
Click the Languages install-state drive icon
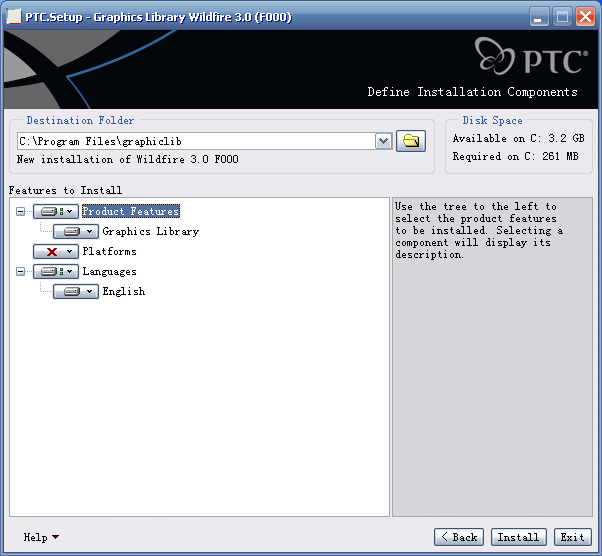pos(48,271)
